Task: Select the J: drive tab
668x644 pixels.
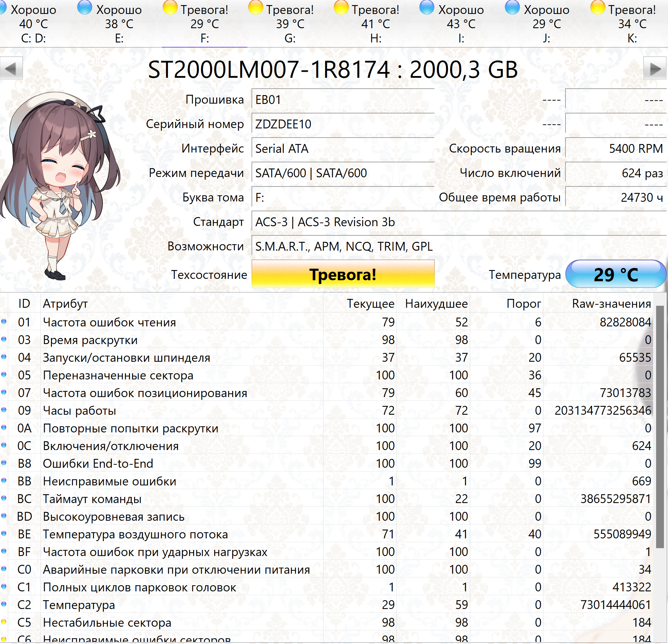Action: (547, 23)
